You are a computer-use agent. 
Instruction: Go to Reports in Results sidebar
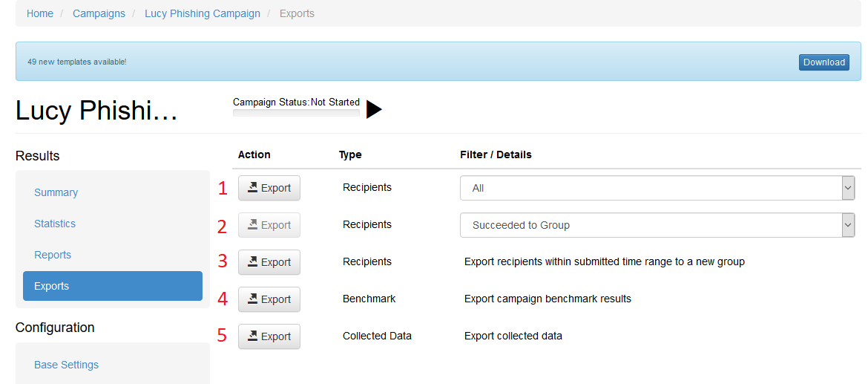pyautogui.click(x=53, y=255)
